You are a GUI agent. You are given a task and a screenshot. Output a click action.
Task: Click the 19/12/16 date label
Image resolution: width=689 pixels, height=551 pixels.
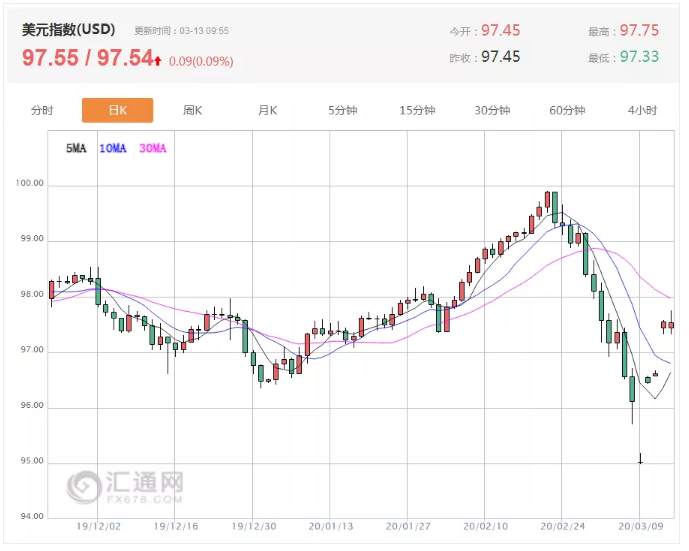click(176, 526)
